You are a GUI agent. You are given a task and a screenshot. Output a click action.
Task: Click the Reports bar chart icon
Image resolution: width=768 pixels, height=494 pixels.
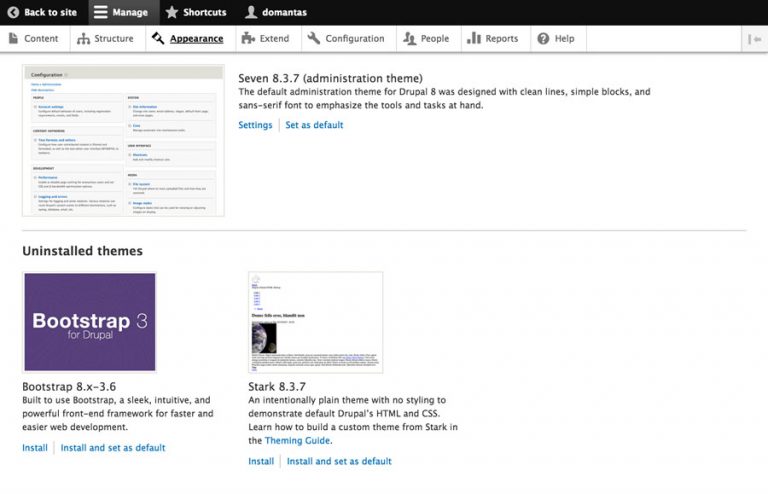tap(474, 39)
